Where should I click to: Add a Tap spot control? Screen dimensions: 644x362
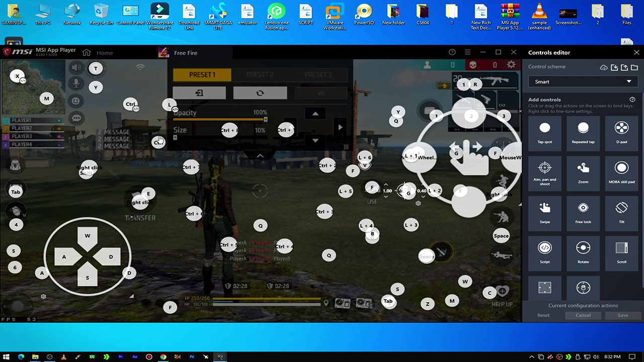coord(545,132)
